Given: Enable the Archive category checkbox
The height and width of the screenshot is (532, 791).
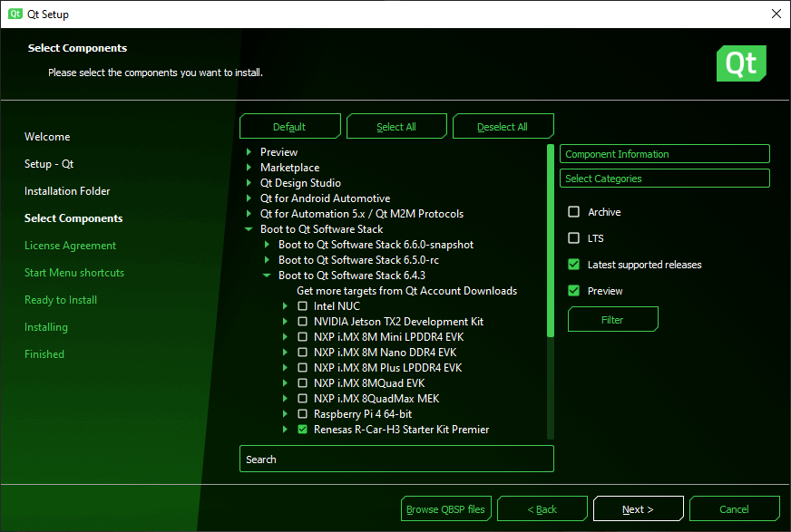Looking at the screenshot, I should point(573,212).
